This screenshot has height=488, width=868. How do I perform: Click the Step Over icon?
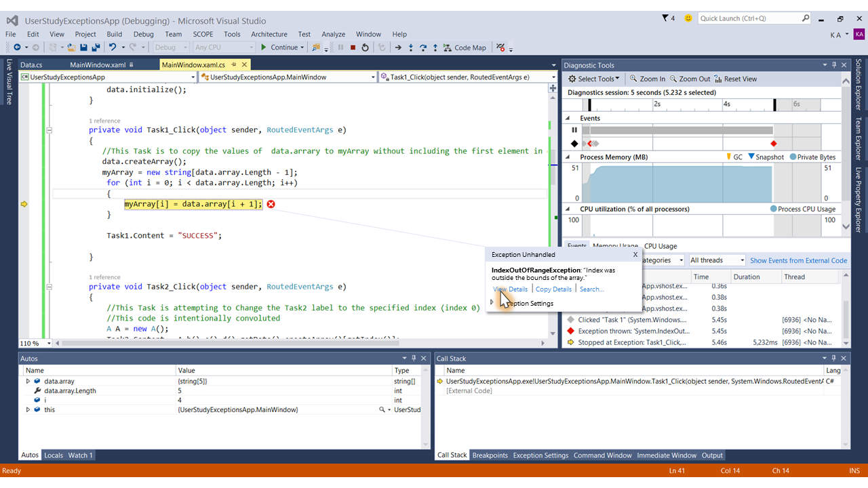click(423, 47)
